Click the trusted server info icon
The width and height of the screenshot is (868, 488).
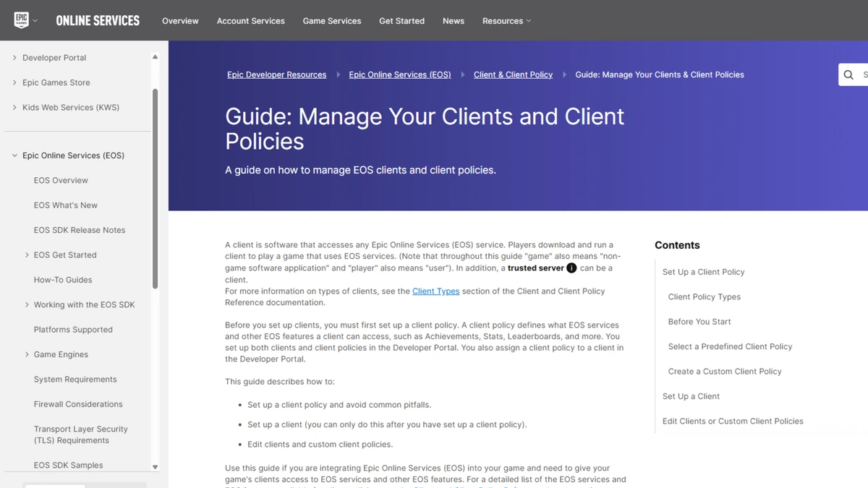571,268
